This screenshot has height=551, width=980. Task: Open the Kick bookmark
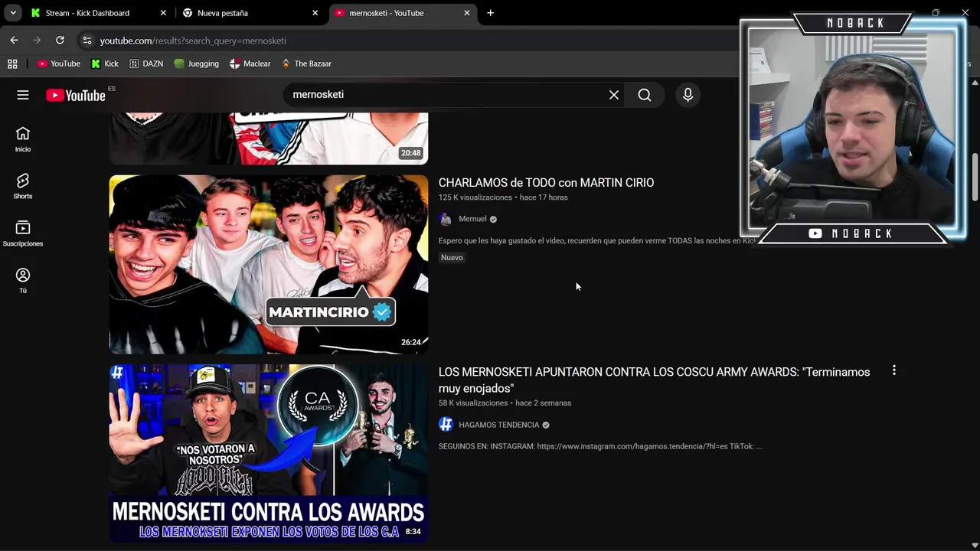105,64
